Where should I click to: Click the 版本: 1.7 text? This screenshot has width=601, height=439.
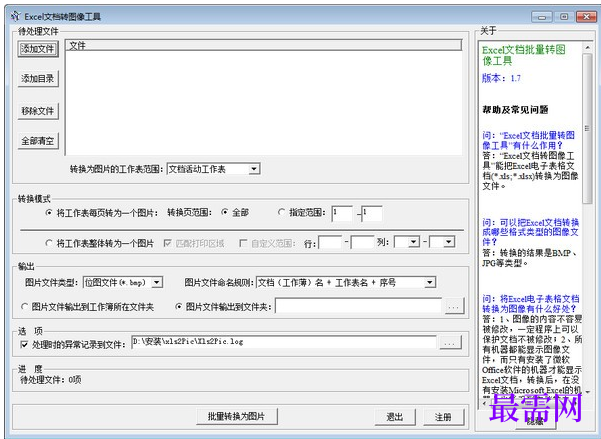coord(501,78)
